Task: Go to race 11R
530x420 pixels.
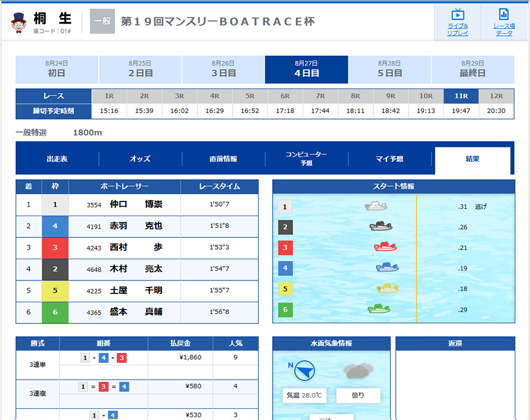Action: point(461,96)
